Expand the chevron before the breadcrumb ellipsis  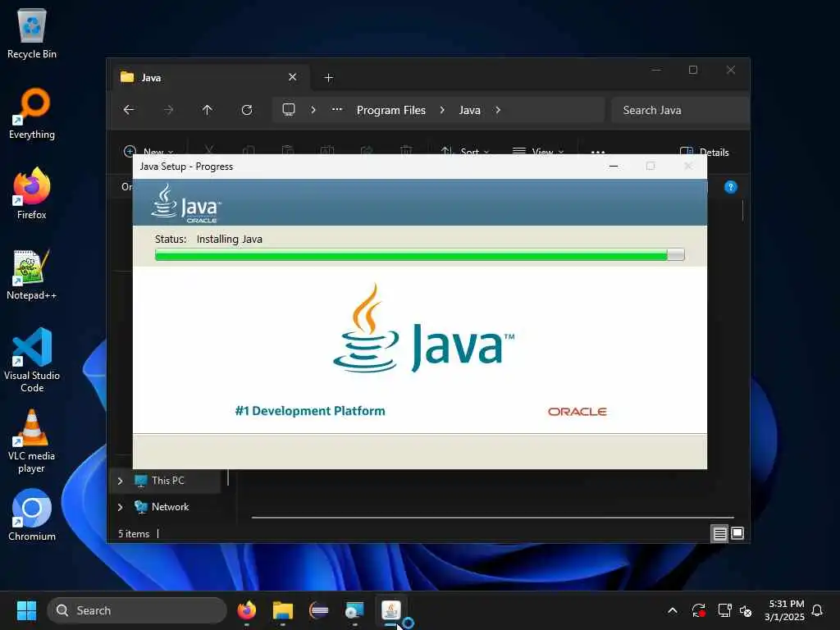(313, 110)
